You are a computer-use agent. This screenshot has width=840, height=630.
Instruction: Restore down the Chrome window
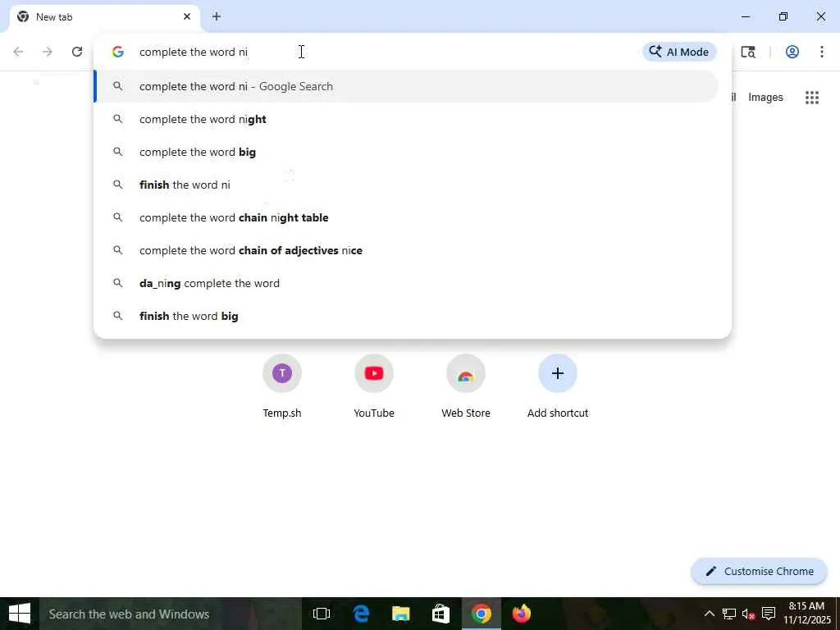tap(783, 16)
